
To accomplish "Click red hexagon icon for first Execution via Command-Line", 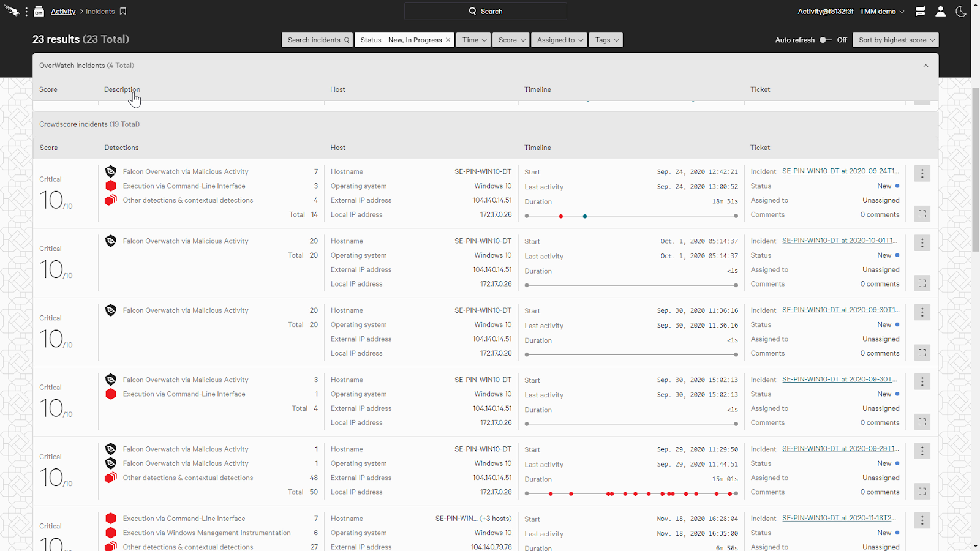I will tap(111, 186).
